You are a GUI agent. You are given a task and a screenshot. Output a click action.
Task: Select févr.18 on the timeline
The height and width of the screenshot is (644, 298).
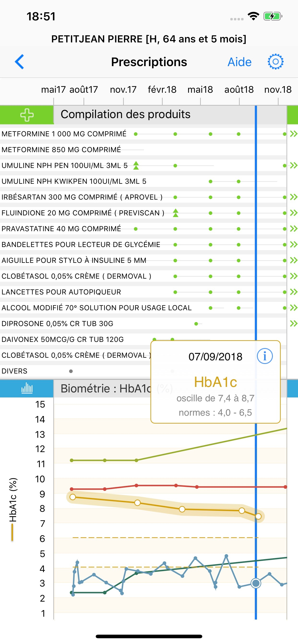[162, 90]
